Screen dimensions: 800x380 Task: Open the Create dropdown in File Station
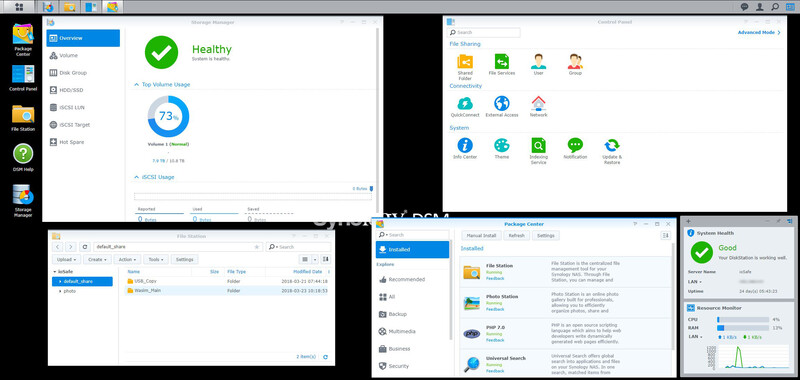click(x=97, y=260)
